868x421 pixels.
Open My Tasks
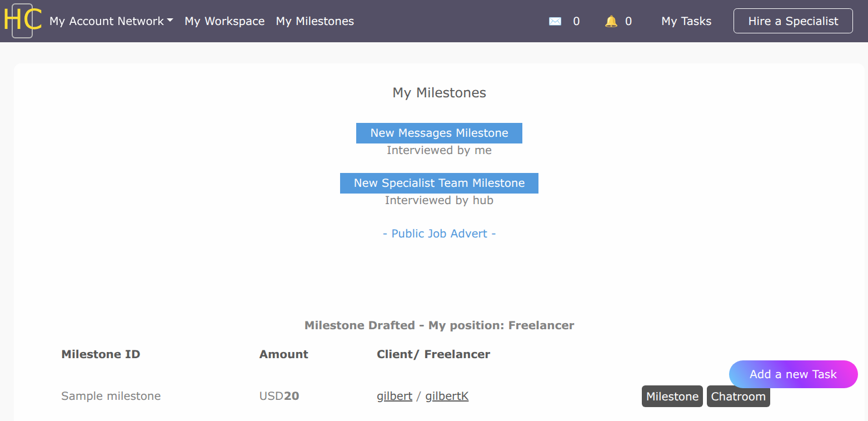point(686,21)
